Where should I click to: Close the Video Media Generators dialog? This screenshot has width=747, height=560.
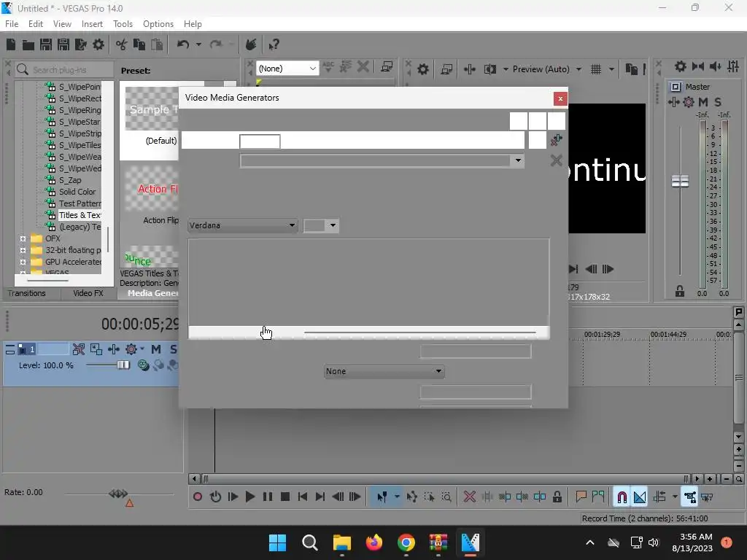560,98
